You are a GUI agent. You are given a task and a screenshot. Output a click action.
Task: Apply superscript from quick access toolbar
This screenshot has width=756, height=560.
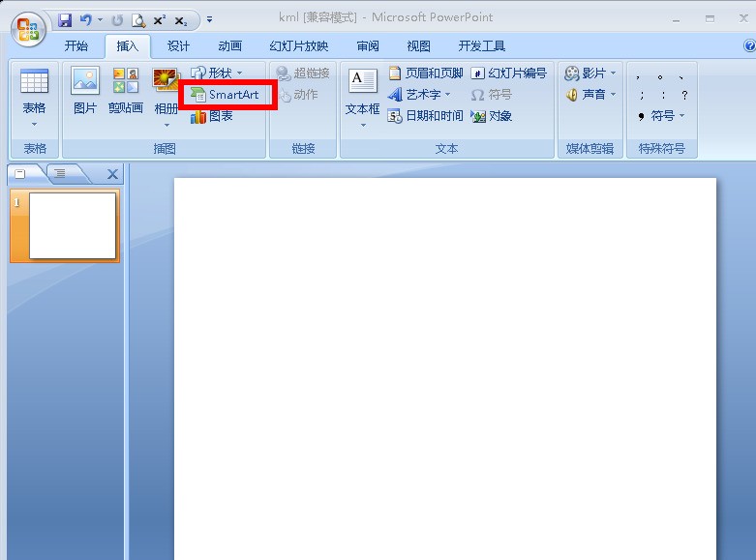point(160,20)
